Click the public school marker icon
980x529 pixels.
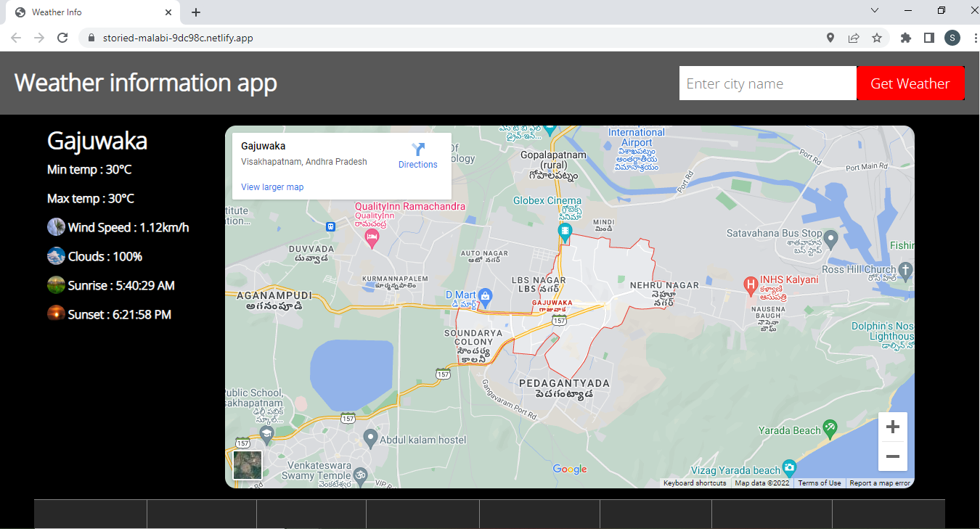tap(266, 435)
